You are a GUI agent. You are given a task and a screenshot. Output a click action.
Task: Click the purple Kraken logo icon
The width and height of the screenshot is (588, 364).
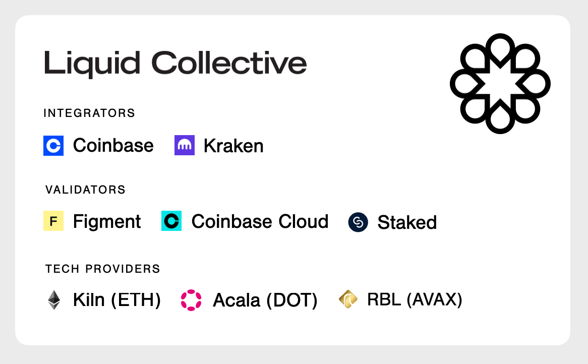pyautogui.click(x=185, y=145)
